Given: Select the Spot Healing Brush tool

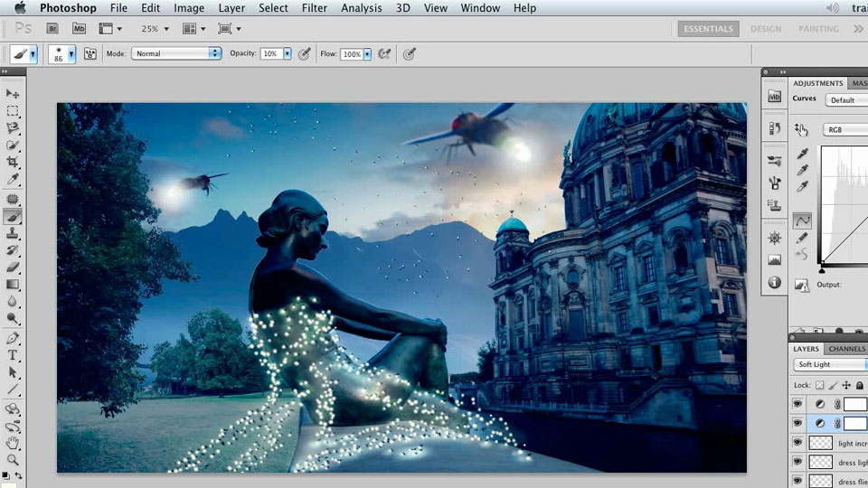Looking at the screenshot, I should point(12,199).
